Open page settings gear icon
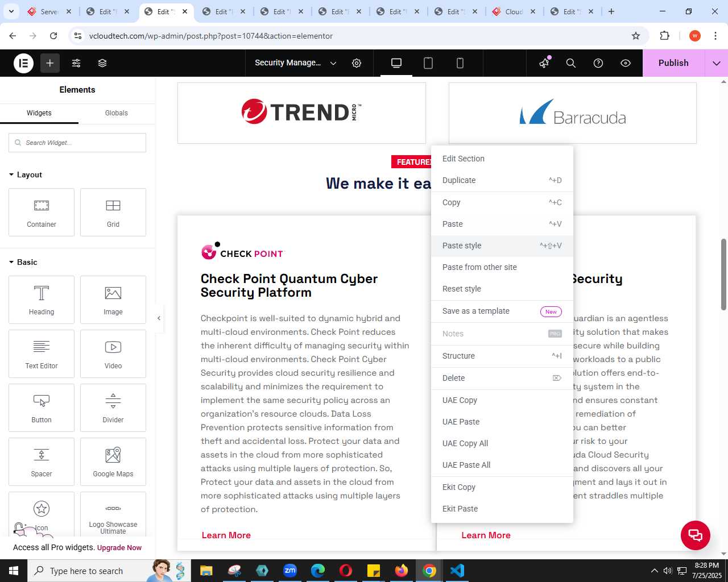Screen dimensions: 728x582 click(x=357, y=63)
